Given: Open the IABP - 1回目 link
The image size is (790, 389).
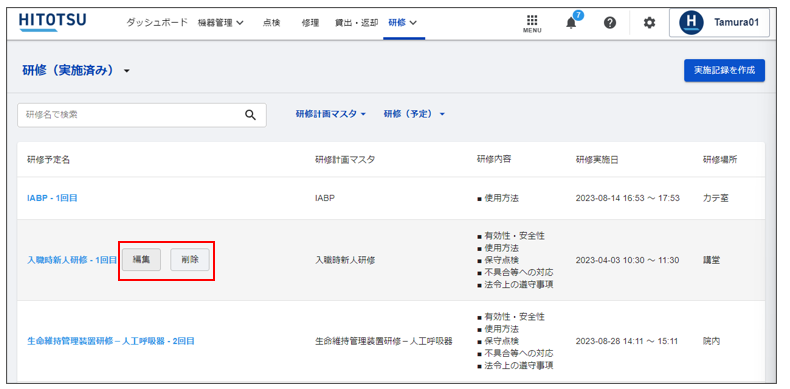Looking at the screenshot, I should click(x=52, y=198).
